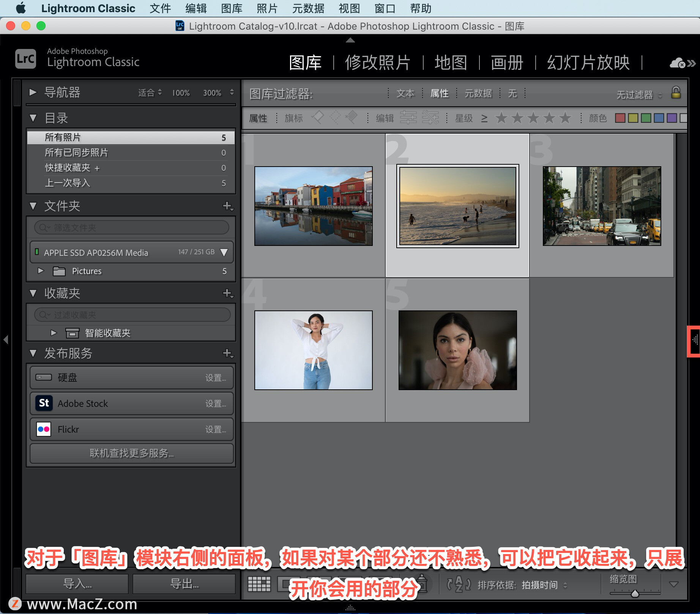Click the Flickr service icon
700x614 pixels.
44,429
